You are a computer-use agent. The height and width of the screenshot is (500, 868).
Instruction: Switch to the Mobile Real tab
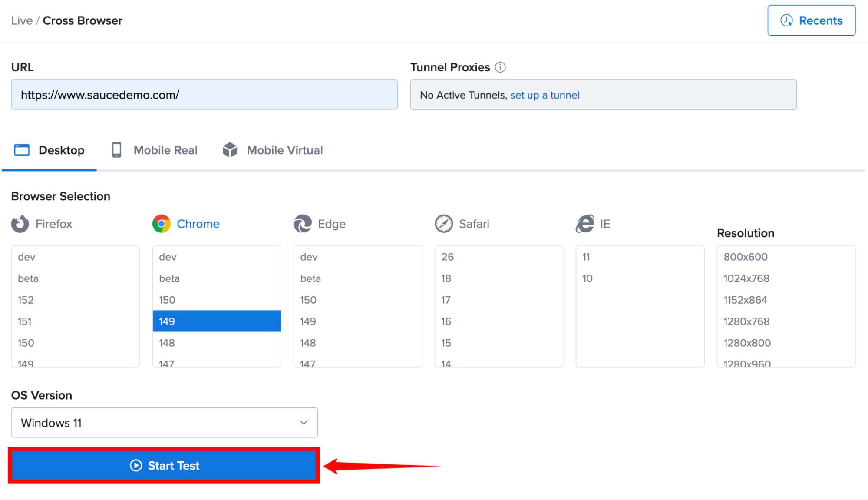[155, 150]
